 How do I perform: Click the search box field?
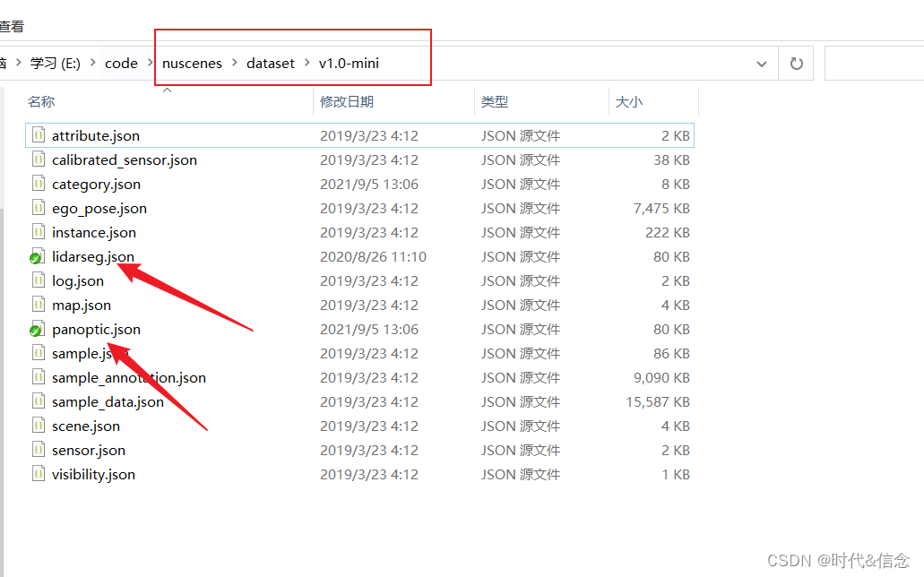click(x=875, y=63)
